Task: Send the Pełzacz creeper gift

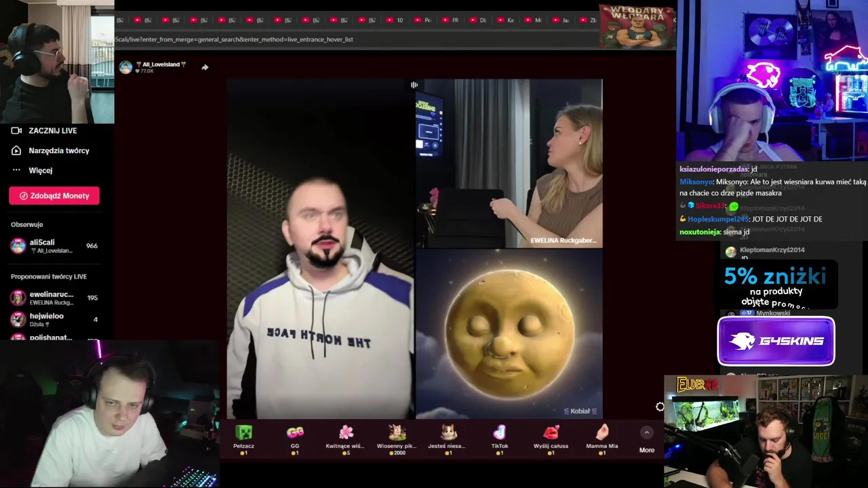Action: click(243, 432)
